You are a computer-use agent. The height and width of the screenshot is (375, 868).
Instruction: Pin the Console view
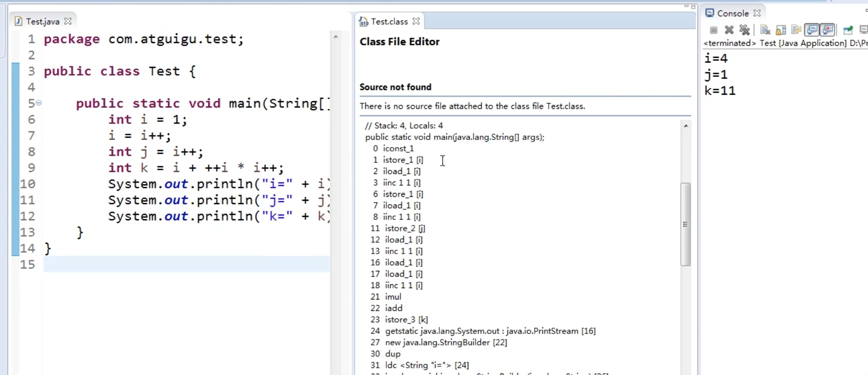(x=848, y=30)
